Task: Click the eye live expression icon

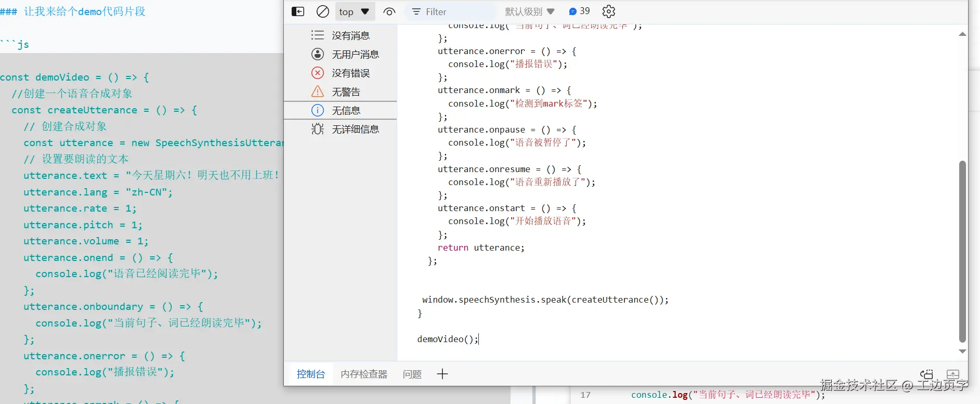Action: click(389, 11)
